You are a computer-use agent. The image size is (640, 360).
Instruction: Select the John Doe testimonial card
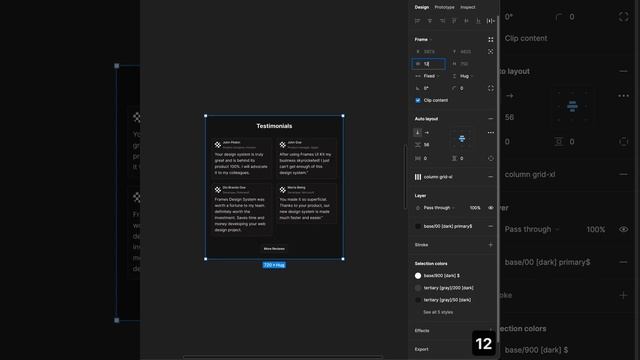tap(307, 158)
